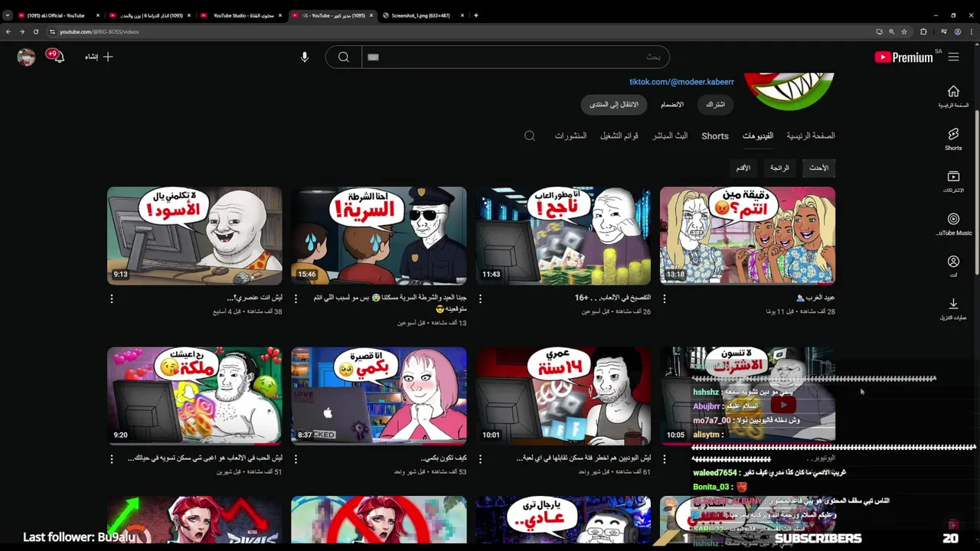Go to YouTube Premium logo home

tap(903, 57)
